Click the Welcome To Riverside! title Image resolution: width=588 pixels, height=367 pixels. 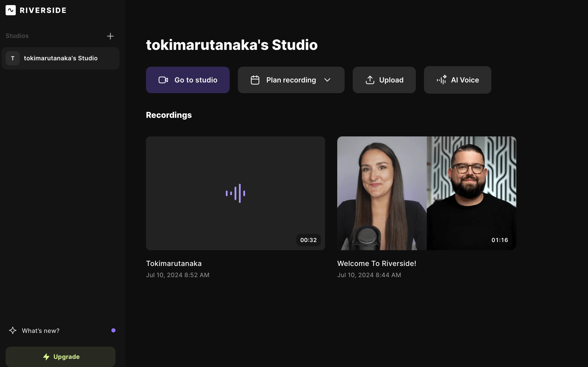point(377,263)
